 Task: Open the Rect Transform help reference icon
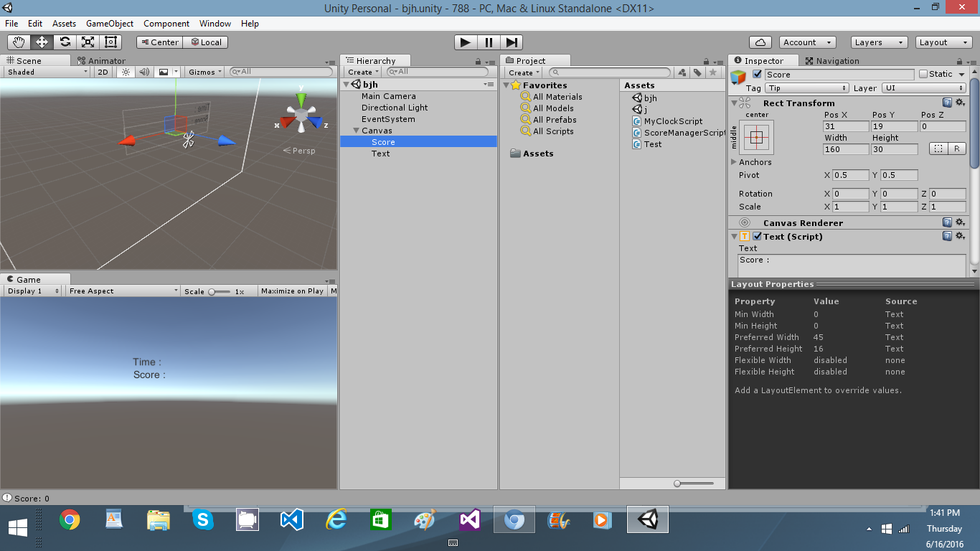[948, 103]
